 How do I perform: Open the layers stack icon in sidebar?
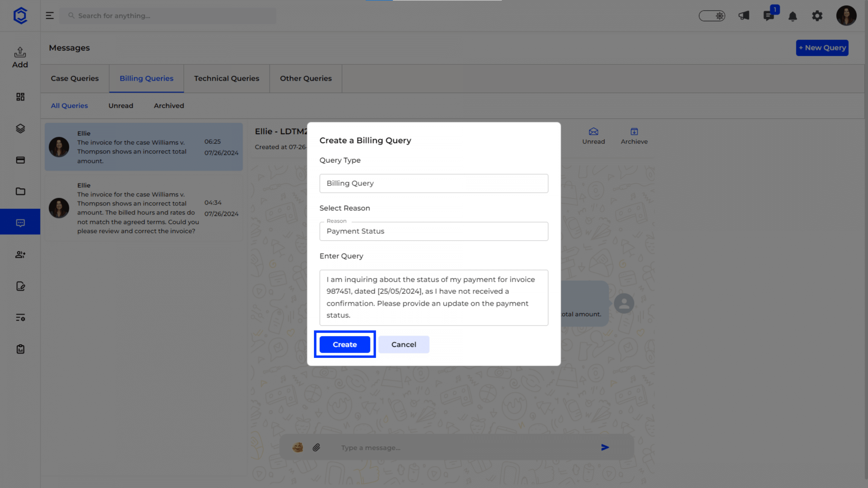pyautogui.click(x=20, y=128)
